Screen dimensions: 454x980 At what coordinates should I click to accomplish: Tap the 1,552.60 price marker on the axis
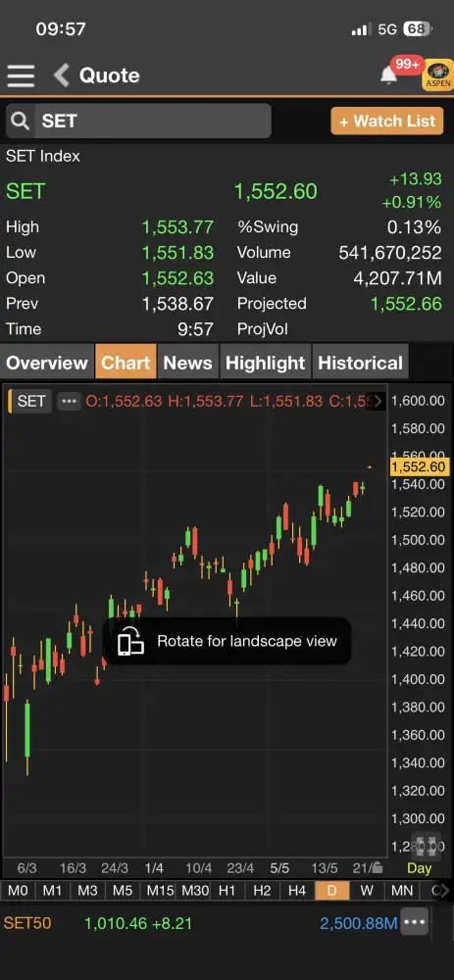pyautogui.click(x=419, y=466)
